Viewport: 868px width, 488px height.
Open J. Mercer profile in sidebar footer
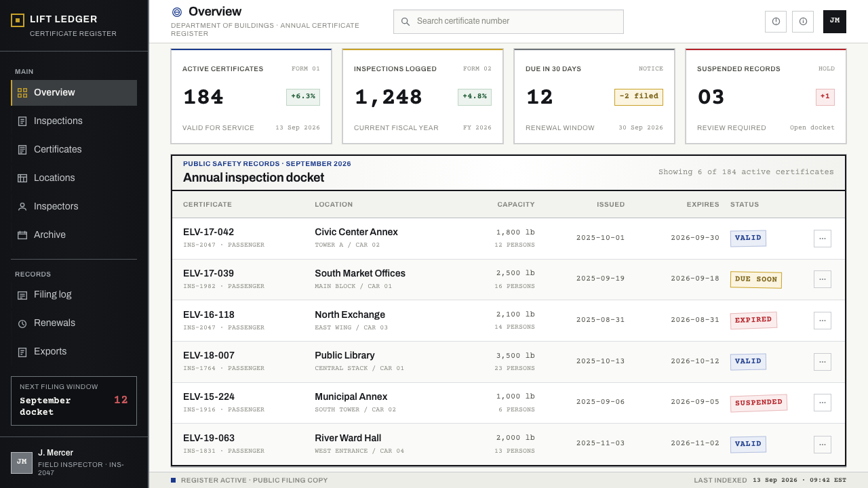pos(74,462)
